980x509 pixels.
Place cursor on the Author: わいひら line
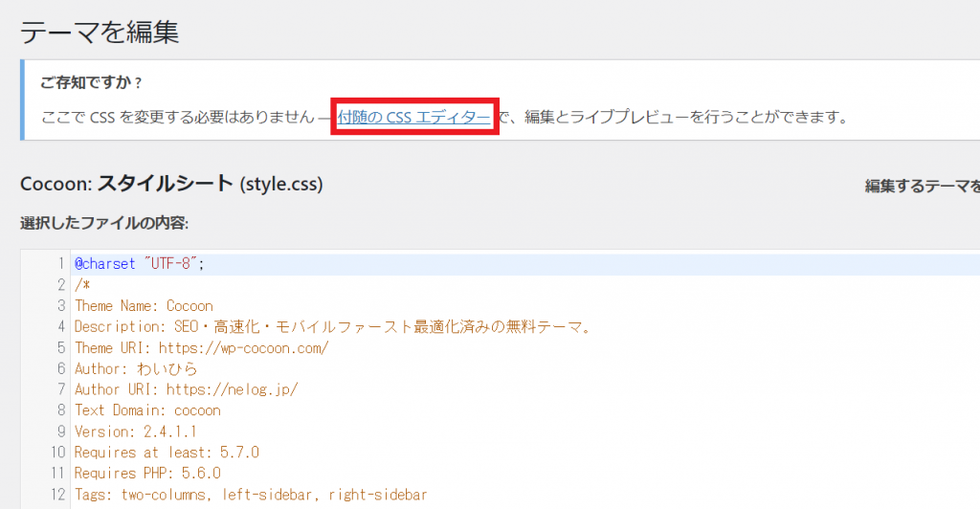(136, 368)
